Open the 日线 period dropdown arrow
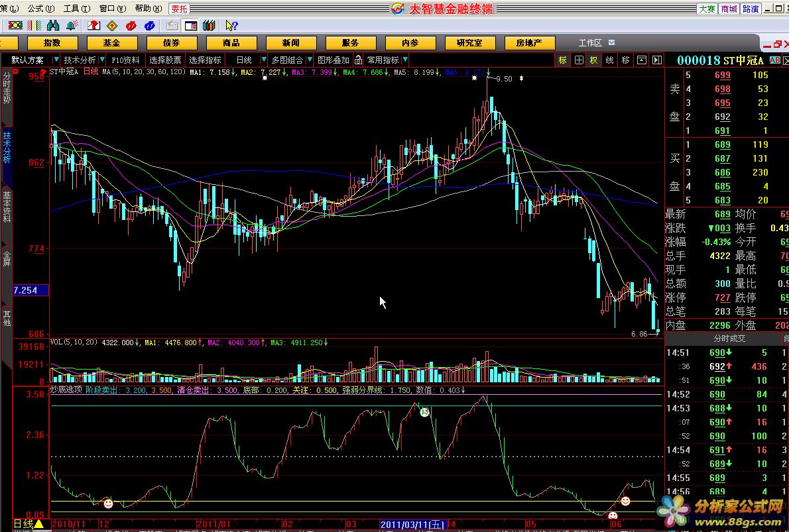The height and width of the screenshot is (532, 789). coord(263,60)
